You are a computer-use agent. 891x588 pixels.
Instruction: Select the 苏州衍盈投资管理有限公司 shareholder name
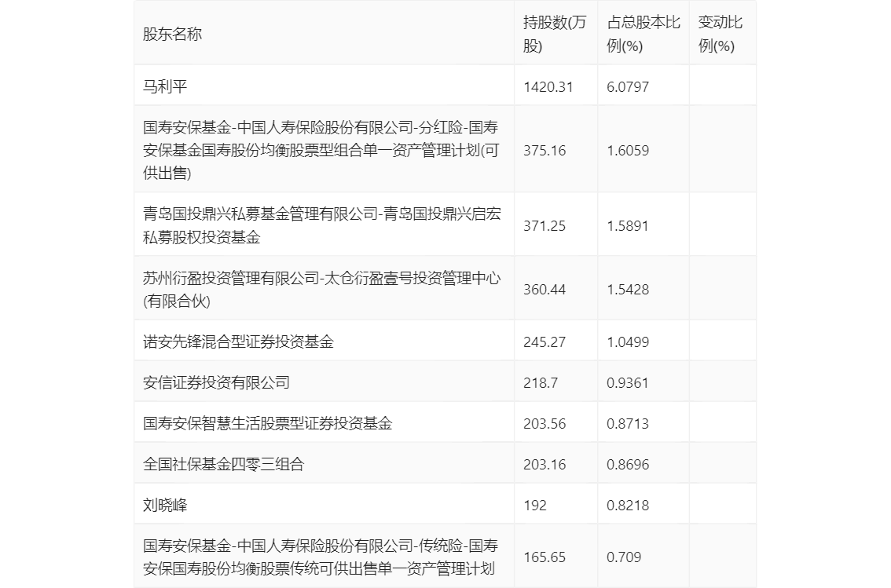(x=321, y=290)
